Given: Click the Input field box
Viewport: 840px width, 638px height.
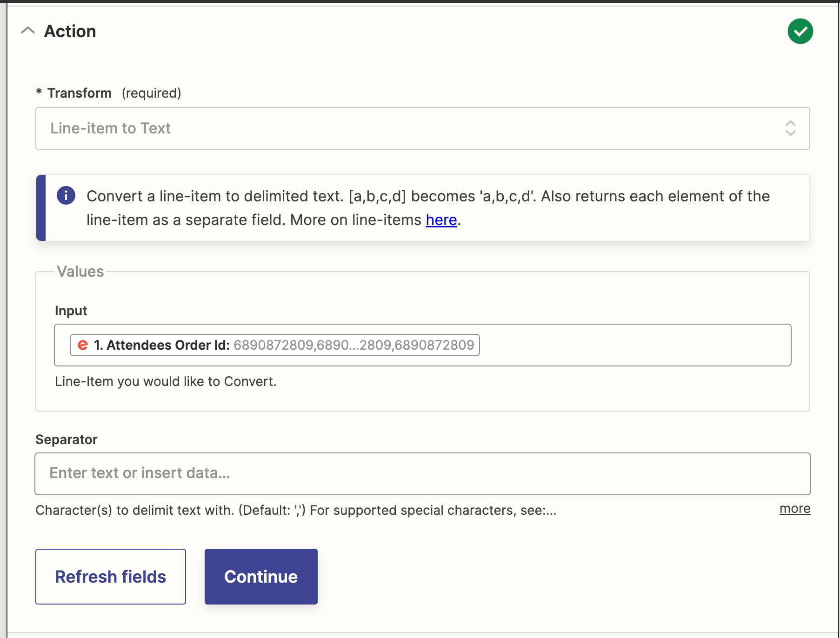Looking at the screenshot, I should (422, 345).
